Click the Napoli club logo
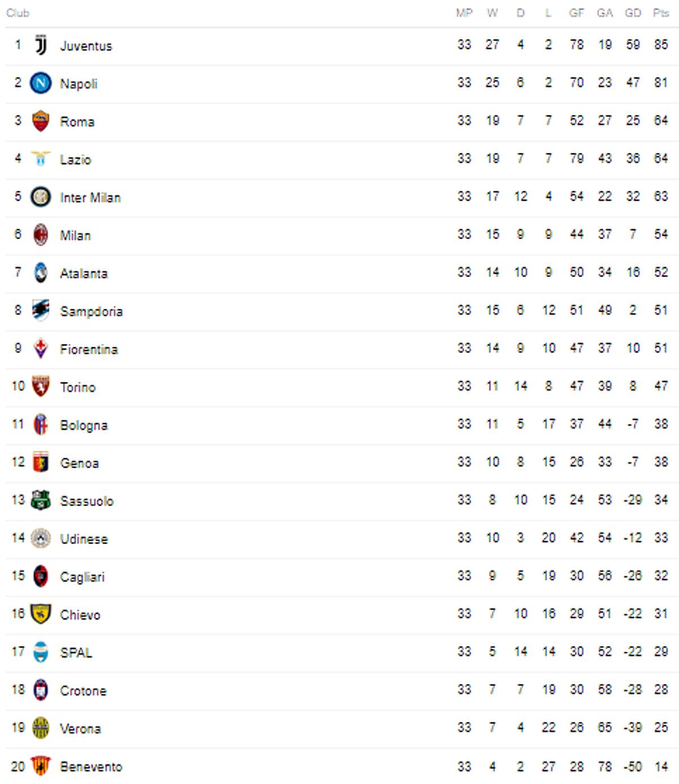The height and width of the screenshot is (784, 679). 41,83
